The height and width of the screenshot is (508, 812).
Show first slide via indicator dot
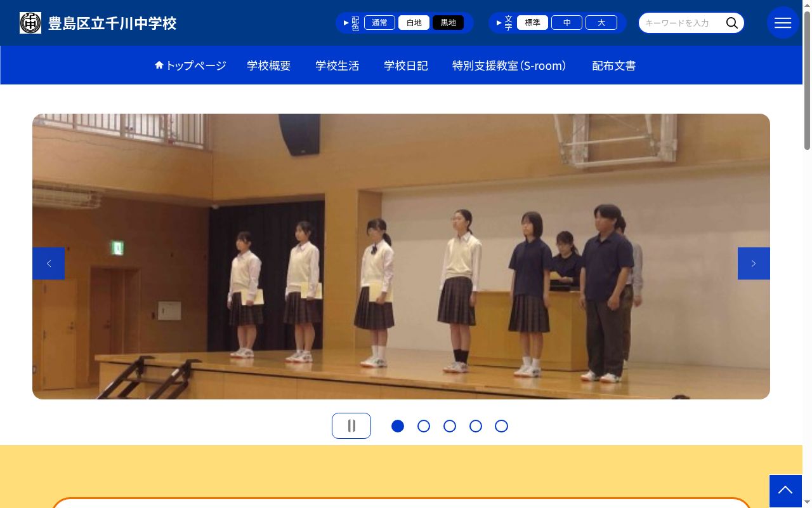point(398,426)
